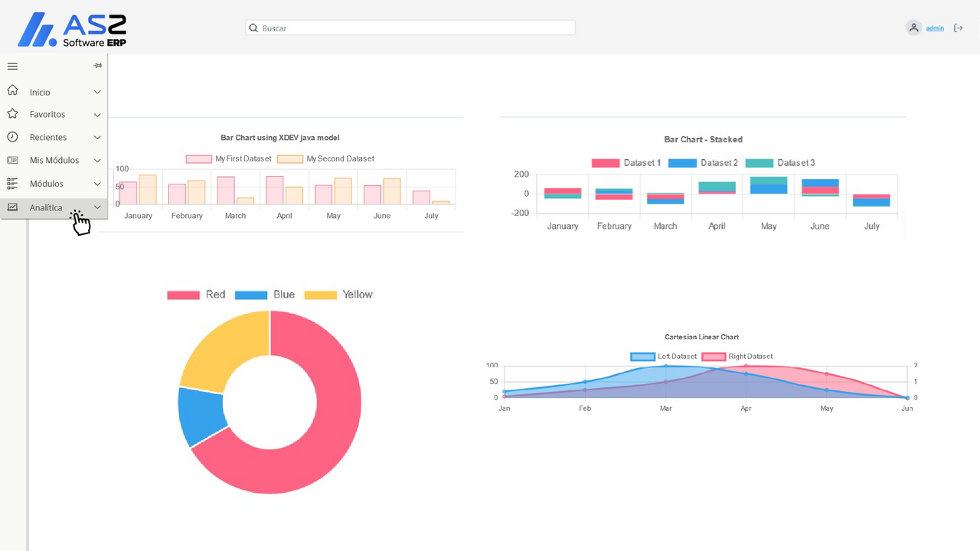The image size is (980, 551).
Task: Click the hamburger menu icon
Action: point(12,67)
